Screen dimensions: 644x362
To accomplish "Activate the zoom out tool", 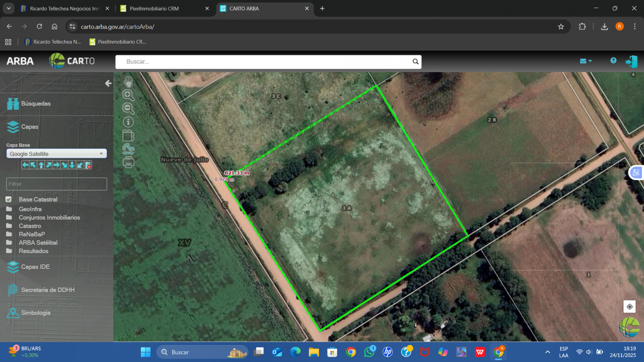I will 128,109.
